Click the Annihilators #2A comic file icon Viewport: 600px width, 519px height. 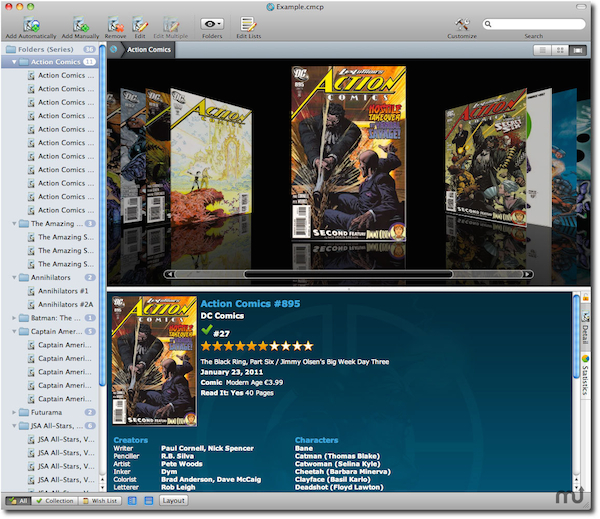point(31,305)
